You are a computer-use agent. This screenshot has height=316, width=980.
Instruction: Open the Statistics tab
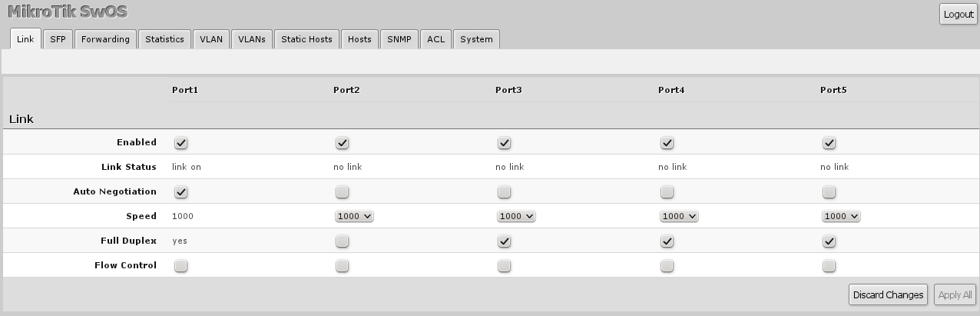(x=164, y=39)
